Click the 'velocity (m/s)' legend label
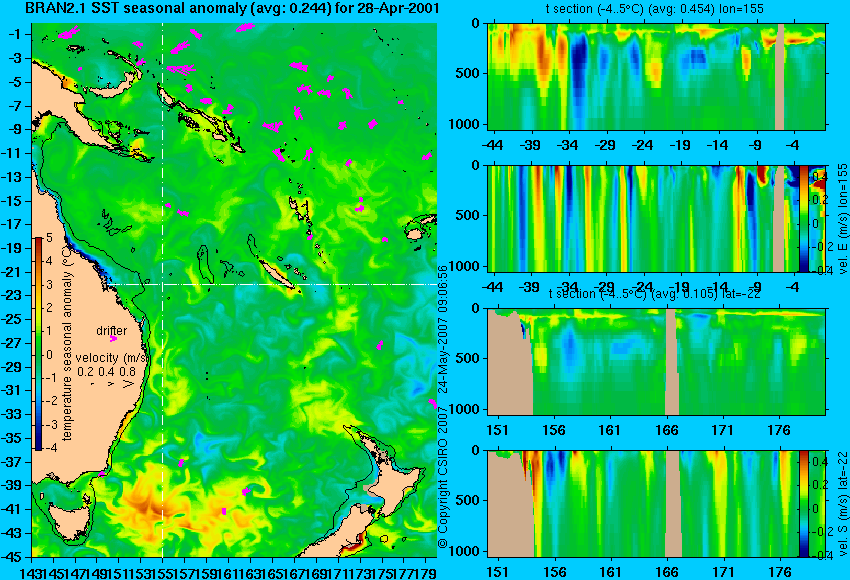Screen dimensions: 850x580 (112, 358)
